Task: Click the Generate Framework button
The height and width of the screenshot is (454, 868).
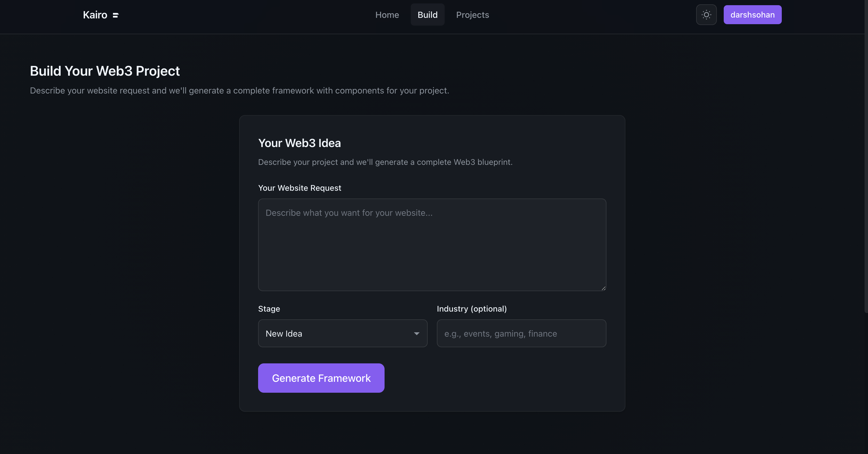Action: tap(321, 378)
